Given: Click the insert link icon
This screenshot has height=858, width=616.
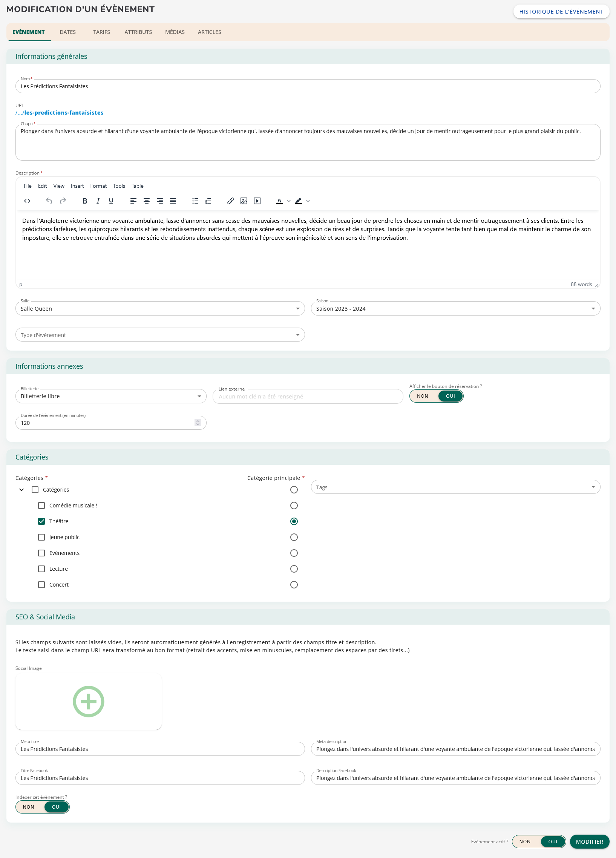Looking at the screenshot, I should 230,201.
